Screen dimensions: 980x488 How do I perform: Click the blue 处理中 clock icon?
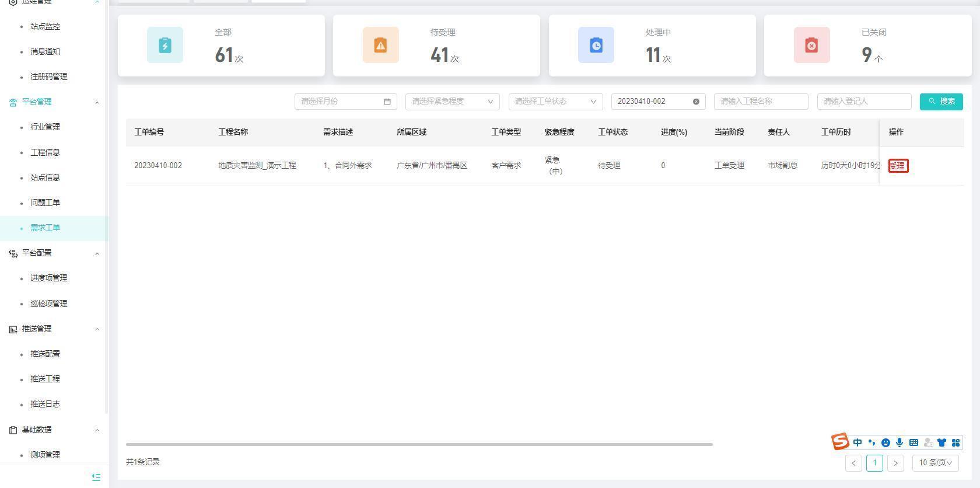pos(596,45)
